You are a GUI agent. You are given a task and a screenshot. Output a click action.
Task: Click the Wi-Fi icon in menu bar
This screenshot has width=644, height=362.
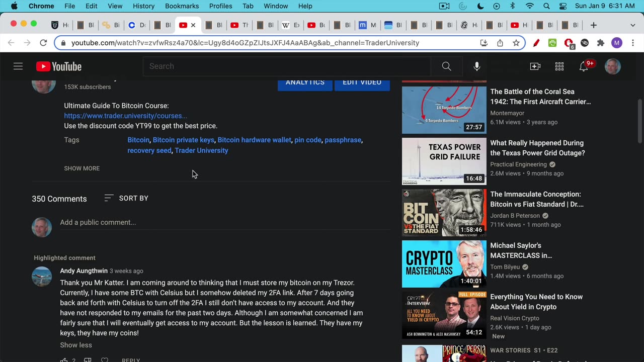click(x=529, y=6)
